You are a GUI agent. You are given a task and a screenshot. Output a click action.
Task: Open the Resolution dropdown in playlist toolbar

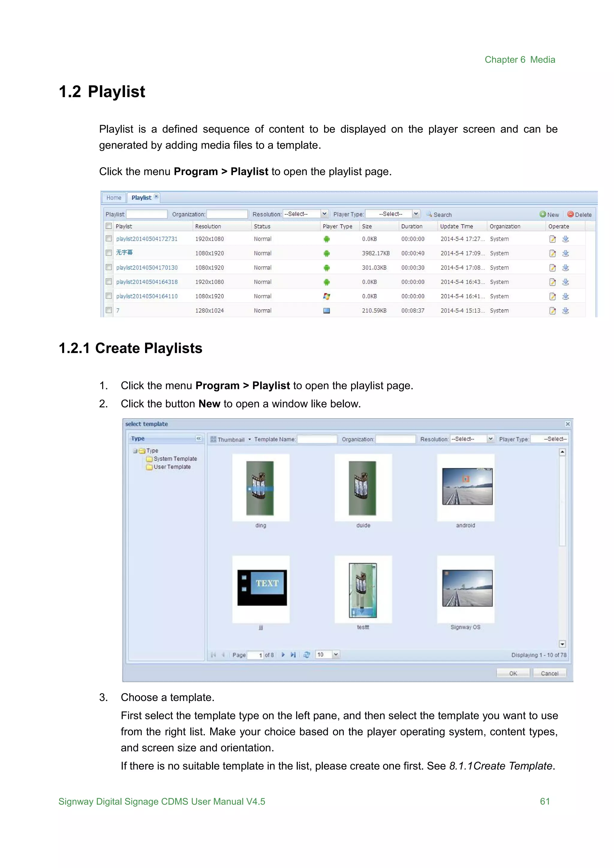coord(324,214)
